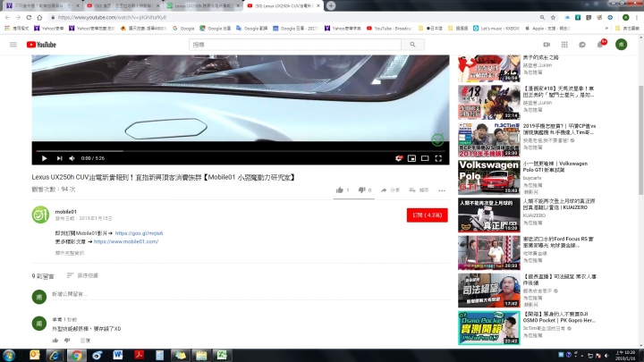The width and height of the screenshot is (644, 362).
Task: Subscribe to the mobile01 channel
Action: pyautogui.click(x=428, y=215)
